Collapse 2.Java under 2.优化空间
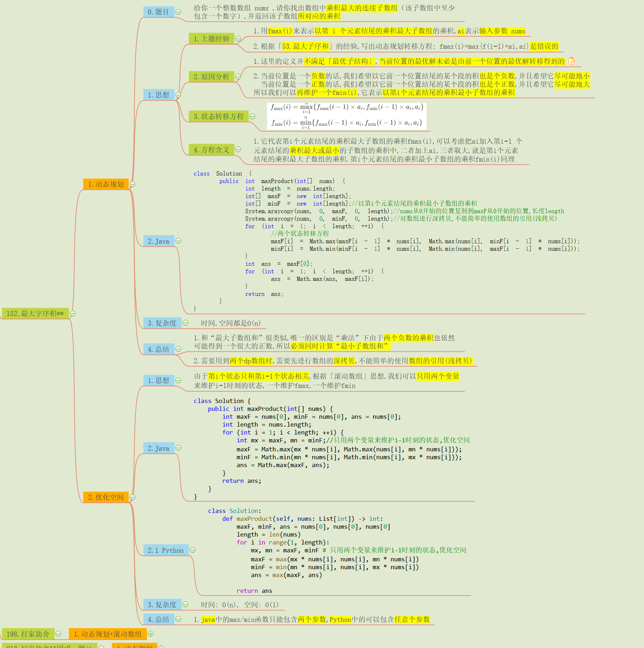The image size is (644, 648). (178, 448)
